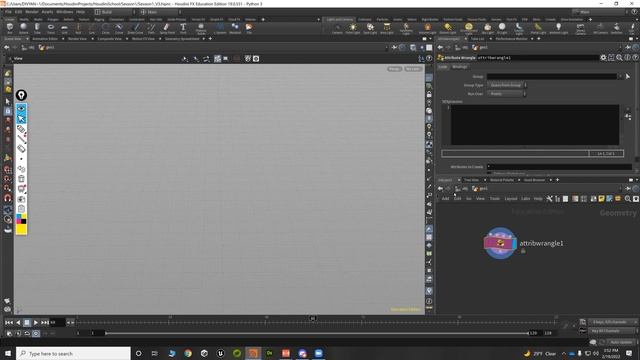Screen dimensions: 640x360
Task: Toggle the sticky note icon in network toolbar
Action: [x=601, y=199]
